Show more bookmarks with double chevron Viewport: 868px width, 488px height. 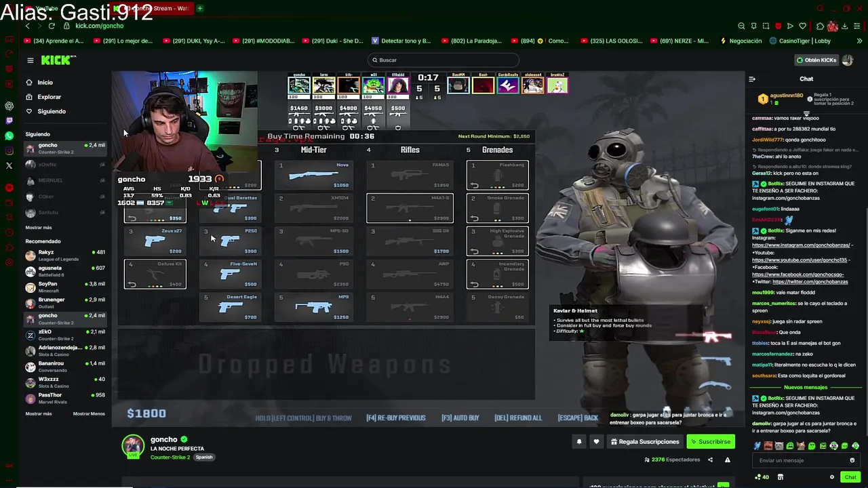(x=859, y=41)
